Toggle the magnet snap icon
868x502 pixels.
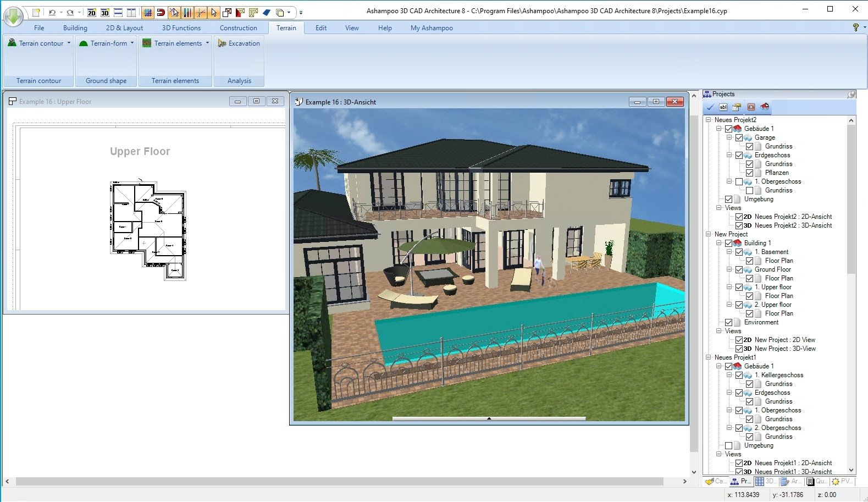tap(161, 12)
